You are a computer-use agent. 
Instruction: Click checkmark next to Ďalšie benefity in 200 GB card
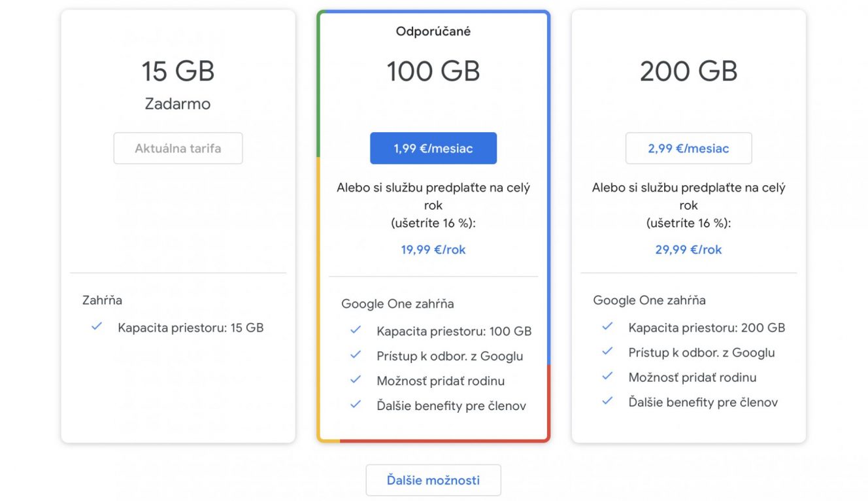[x=607, y=400]
